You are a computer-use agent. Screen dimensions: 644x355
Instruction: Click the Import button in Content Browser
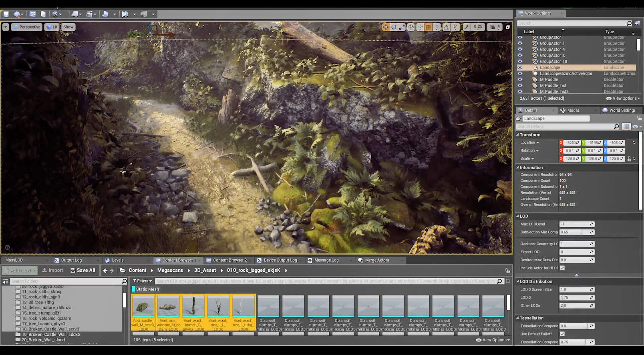pyautogui.click(x=52, y=271)
